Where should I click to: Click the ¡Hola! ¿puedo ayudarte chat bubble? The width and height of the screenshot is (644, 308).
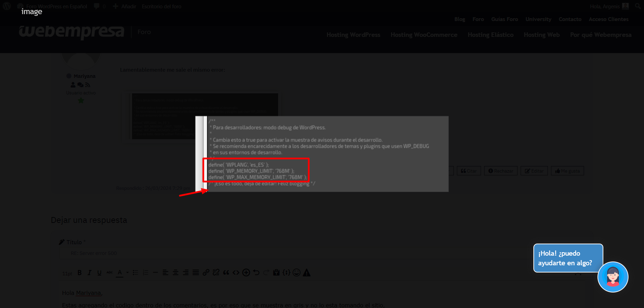568,258
